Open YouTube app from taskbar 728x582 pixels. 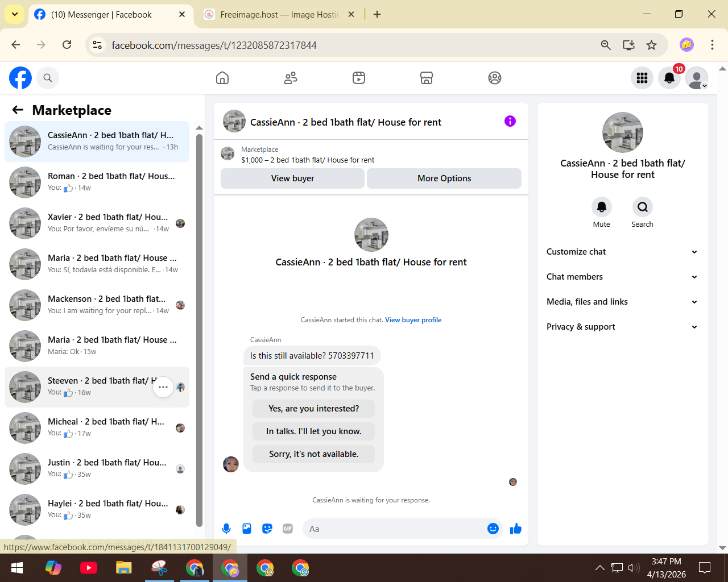(89, 568)
